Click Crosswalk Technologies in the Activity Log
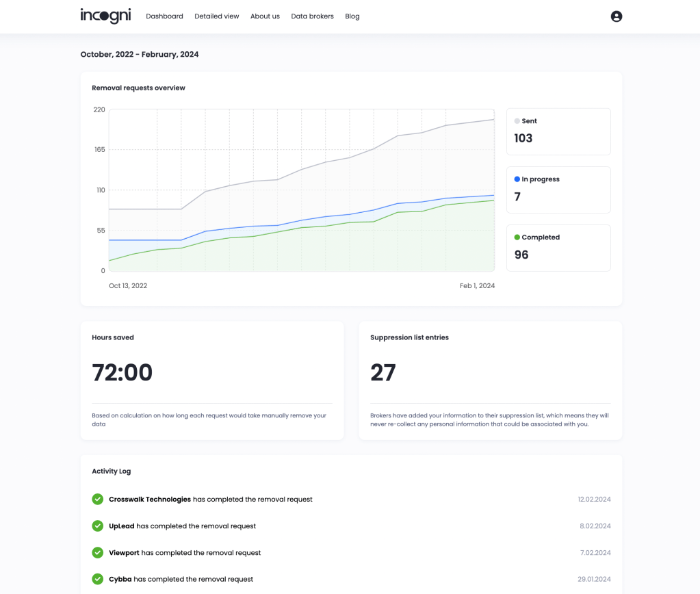Screen dimensions: 700x594 click(x=150, y=500)
